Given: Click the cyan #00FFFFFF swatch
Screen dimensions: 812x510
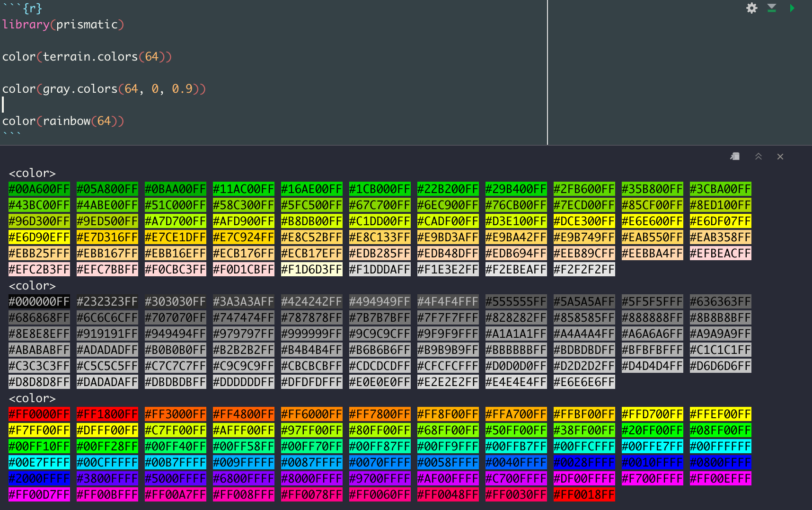Looking at the screenshot, I should click(x=720, y=447).
